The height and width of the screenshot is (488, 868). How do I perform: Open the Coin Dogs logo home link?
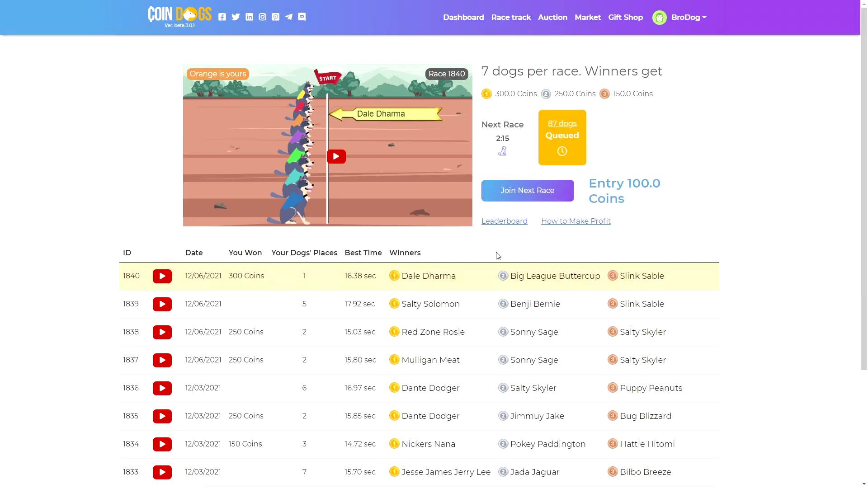[x=179, y=17]
